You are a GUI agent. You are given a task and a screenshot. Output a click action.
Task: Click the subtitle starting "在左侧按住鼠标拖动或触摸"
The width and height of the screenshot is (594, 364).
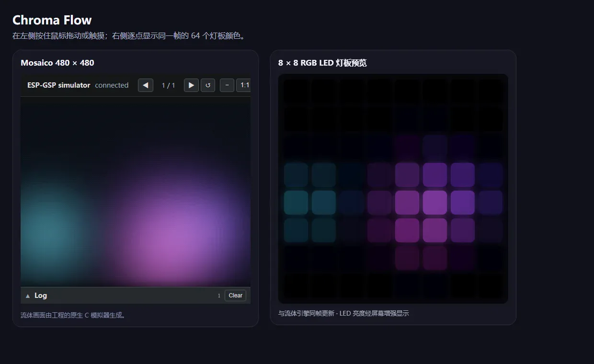tap(129, 36)
